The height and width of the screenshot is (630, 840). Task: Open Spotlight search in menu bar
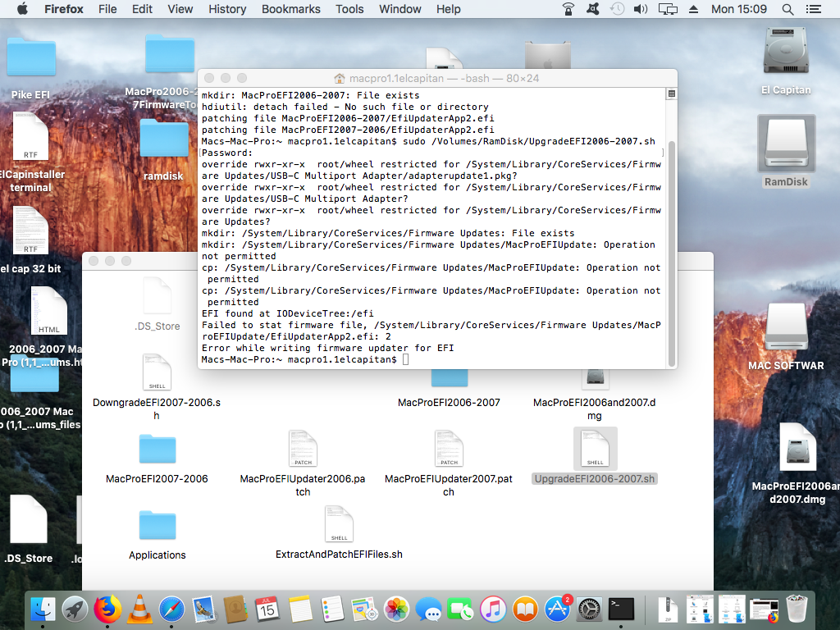click(787, 9)
